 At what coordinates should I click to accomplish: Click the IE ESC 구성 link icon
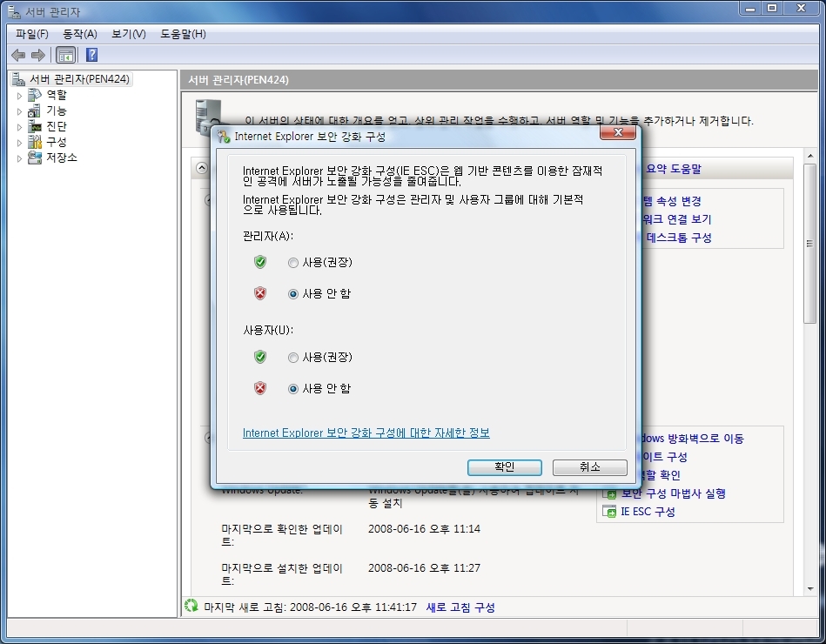click(609, 512)
